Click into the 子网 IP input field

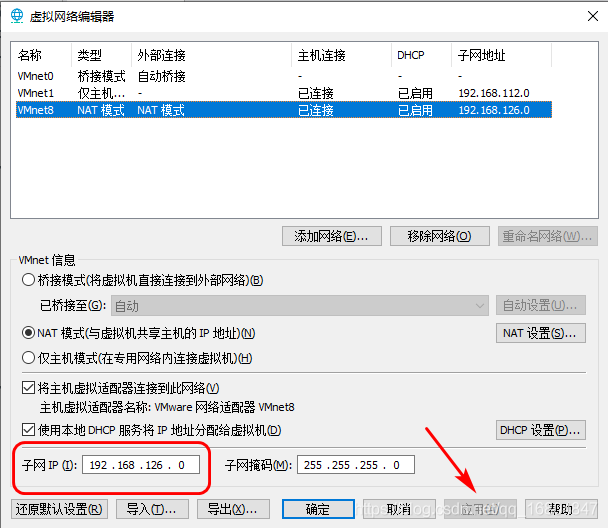coord(141,465)
